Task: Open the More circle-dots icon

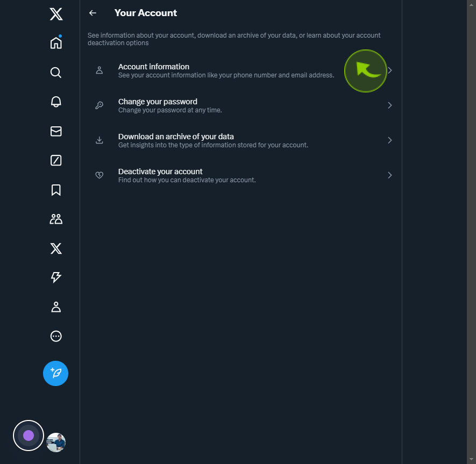Action: click(56, 336)
